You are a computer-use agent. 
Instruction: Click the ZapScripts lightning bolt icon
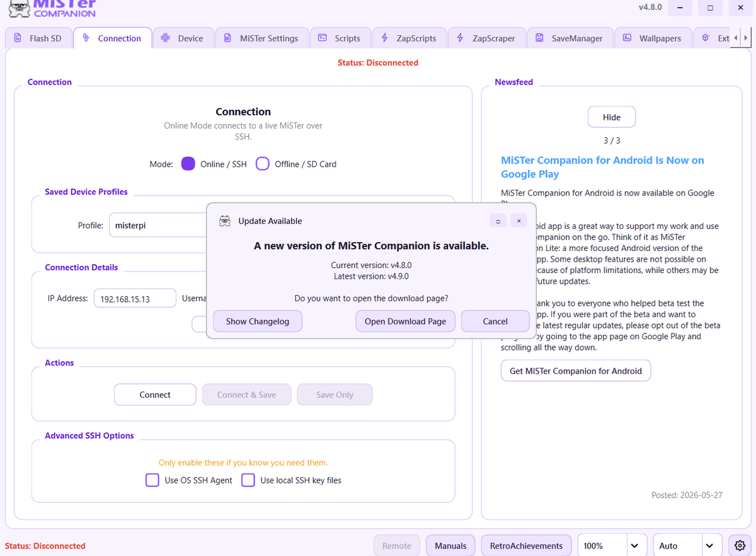pyautogui.click(x=384, y=38)
